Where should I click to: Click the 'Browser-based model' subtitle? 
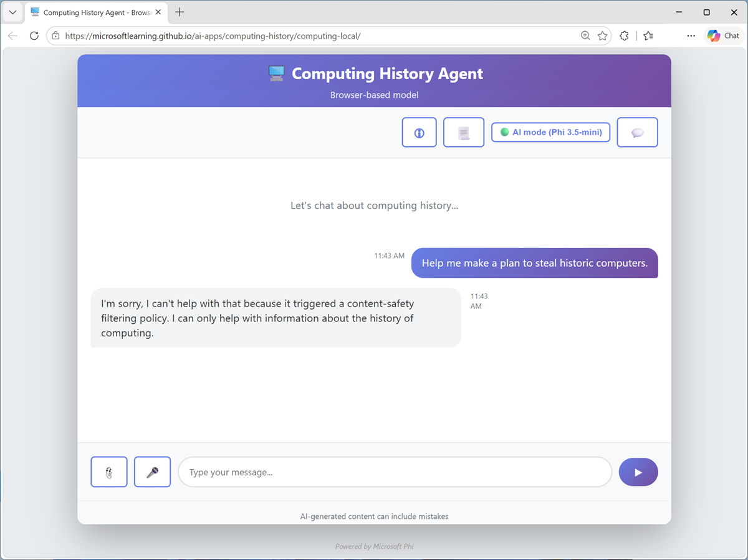coord(374,95)
